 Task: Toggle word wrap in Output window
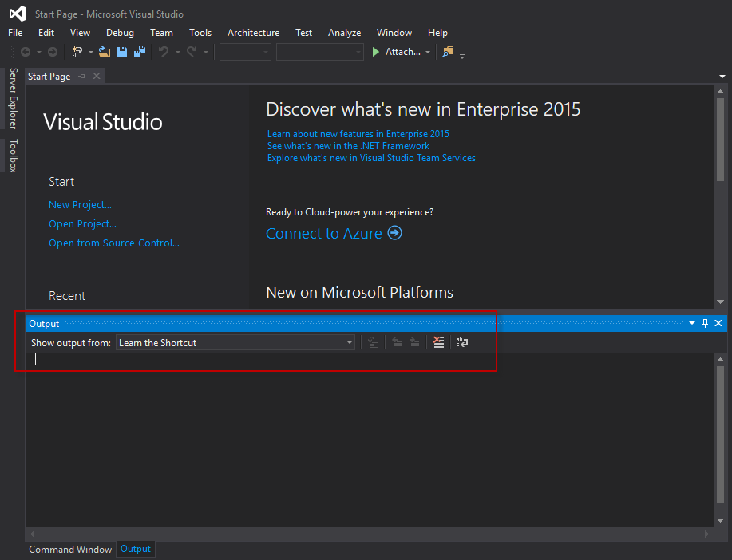click(x=461, y=342)
